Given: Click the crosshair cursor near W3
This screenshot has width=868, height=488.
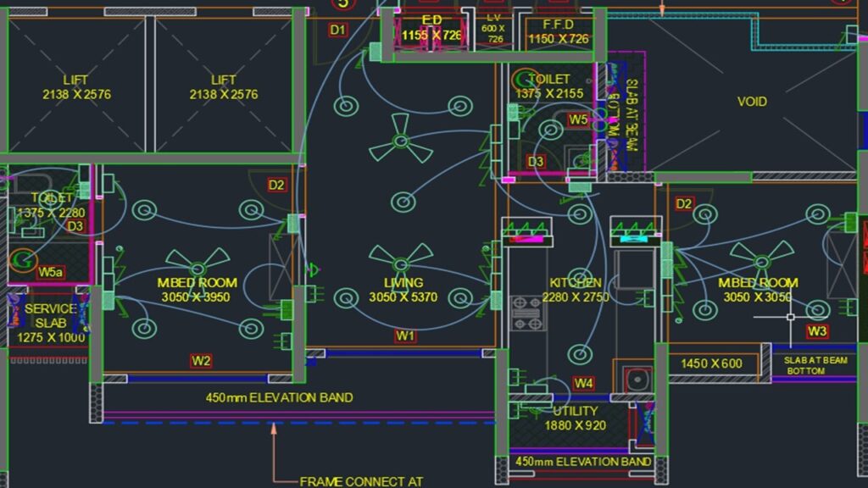Looking at the screenshot, I should point(790,317).
